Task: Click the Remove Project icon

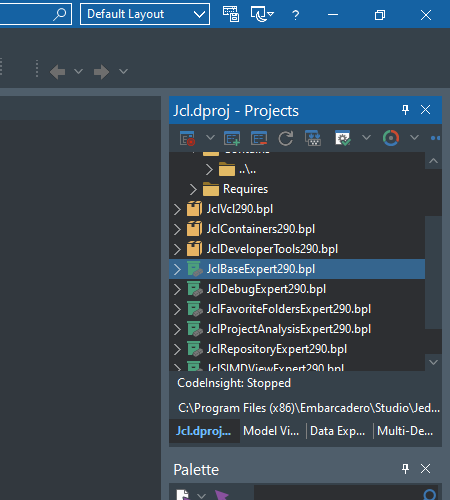Action: pos(259,138)
